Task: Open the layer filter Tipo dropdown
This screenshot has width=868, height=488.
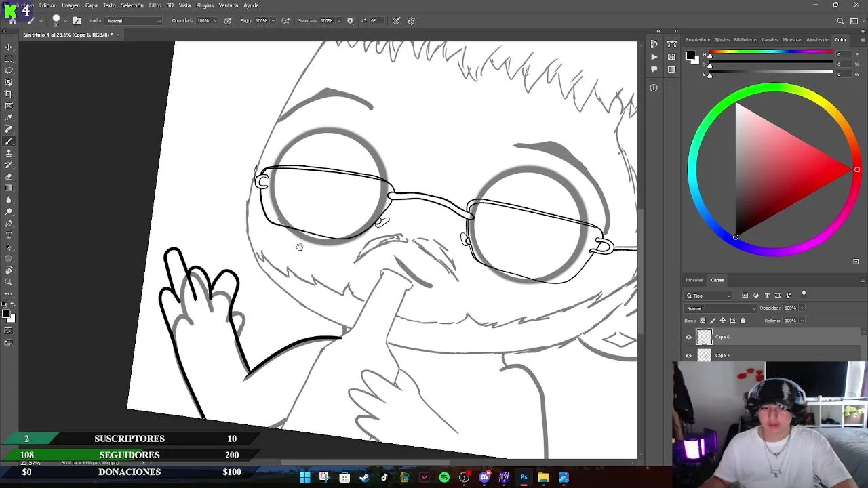Action: coord(708,296)
